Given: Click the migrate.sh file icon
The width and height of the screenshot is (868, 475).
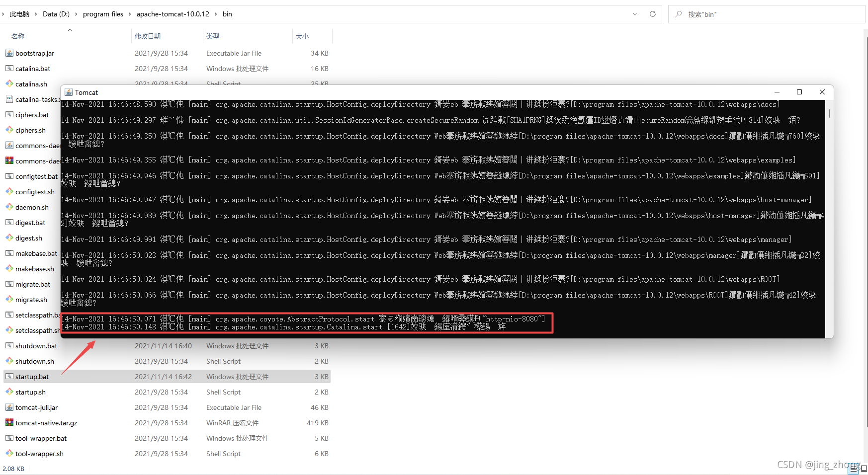Looking at the screenshot, I should click(x=9, y=300).
